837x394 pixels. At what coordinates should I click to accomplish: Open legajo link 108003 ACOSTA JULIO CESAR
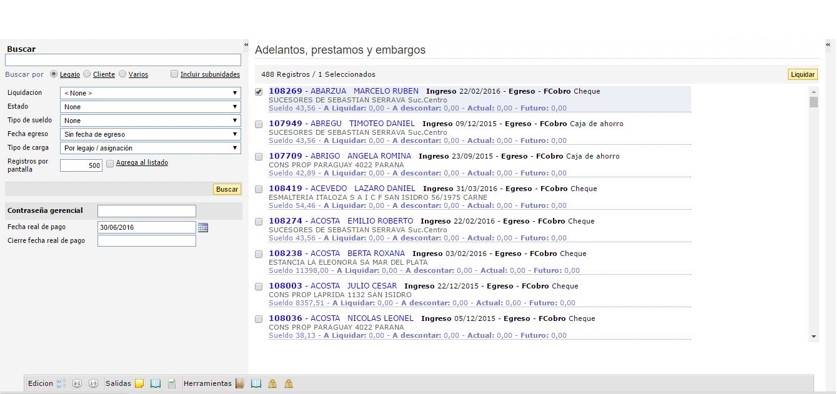click(x=333, y=286)
